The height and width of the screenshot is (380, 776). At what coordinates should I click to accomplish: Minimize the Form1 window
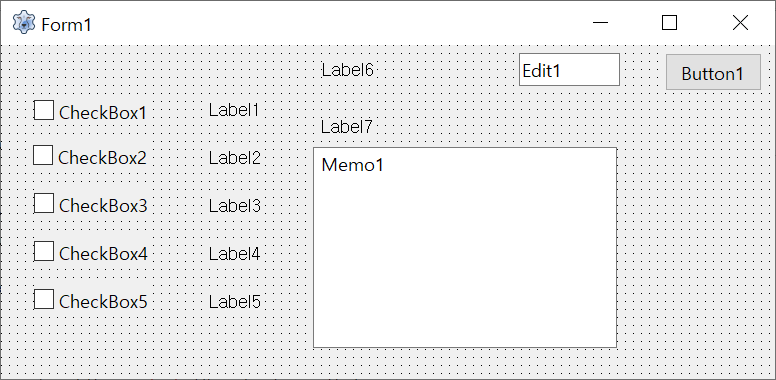[x=600, y=23]
